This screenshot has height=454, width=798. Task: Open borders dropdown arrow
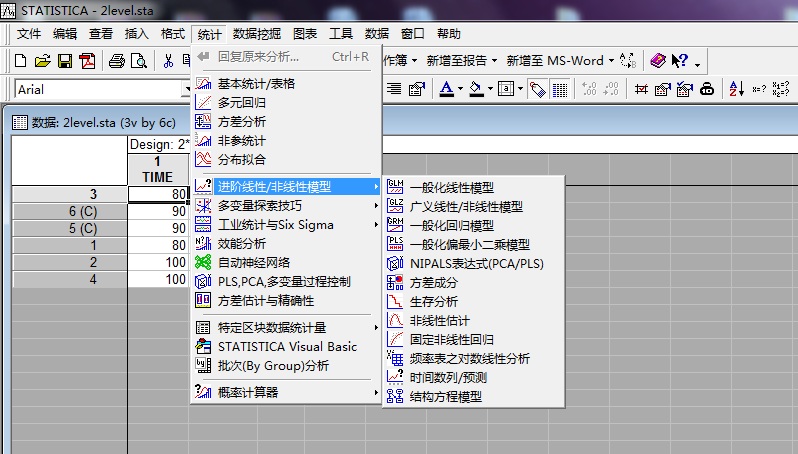pyautogui.click(x=520, y=89)
